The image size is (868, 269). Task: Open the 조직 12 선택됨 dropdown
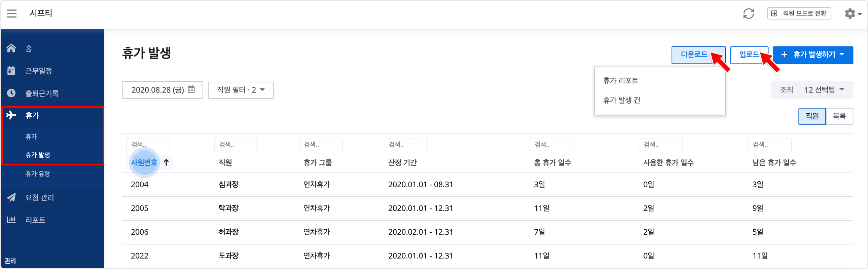click(812, 89)
